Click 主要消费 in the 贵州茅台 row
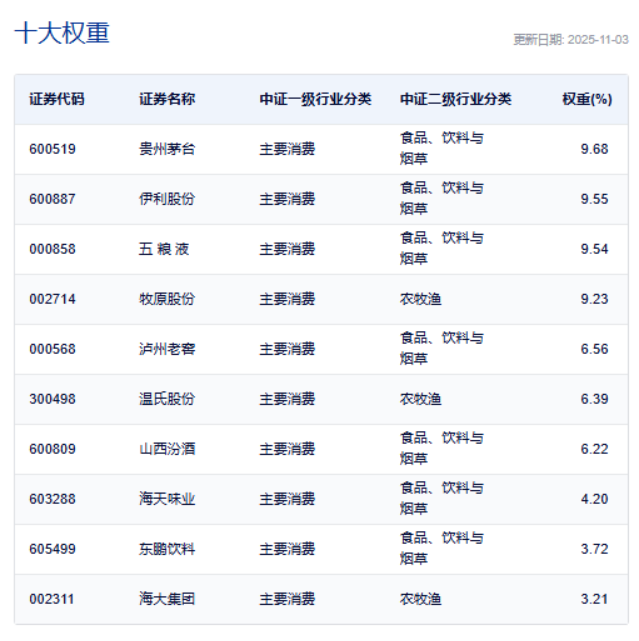Image resolution: width=639 pixels, height=641 pixels. (x=287, y=149)
